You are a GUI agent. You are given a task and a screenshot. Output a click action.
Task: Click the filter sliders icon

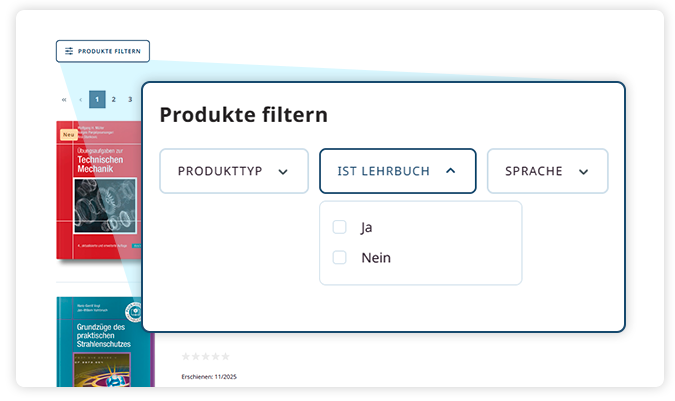click(69, 51)
